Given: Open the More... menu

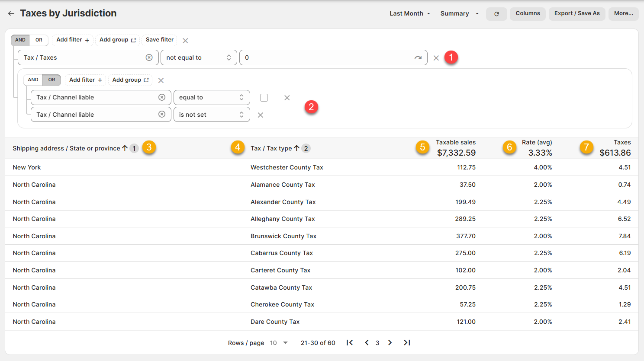Looking at the screenshot, I should point(623,14).
